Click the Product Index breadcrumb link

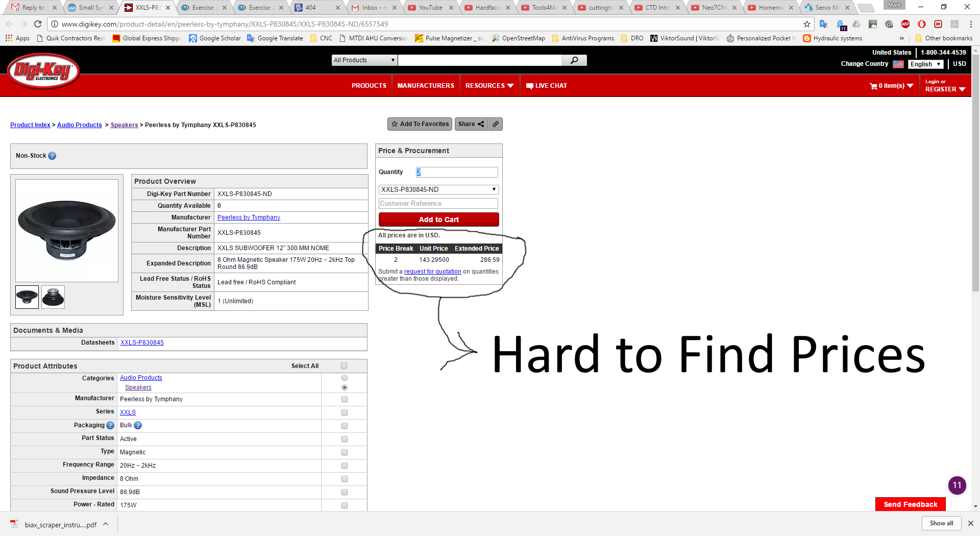(x=30, y=125)
